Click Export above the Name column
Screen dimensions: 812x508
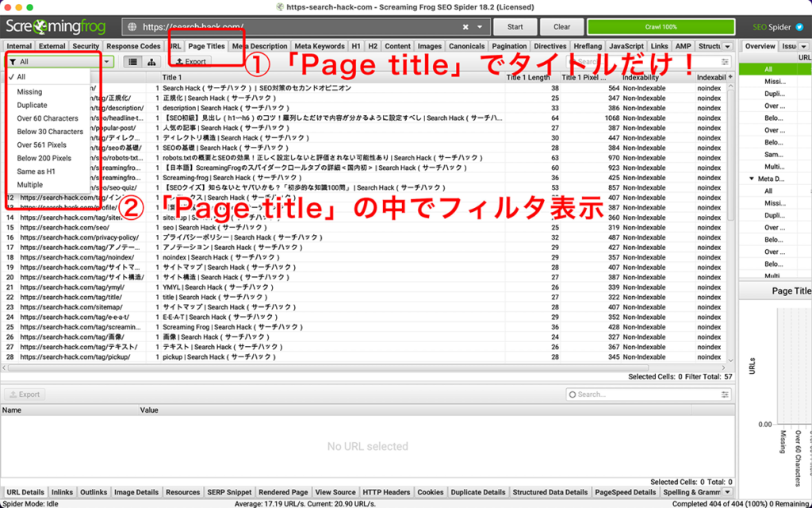25,394
